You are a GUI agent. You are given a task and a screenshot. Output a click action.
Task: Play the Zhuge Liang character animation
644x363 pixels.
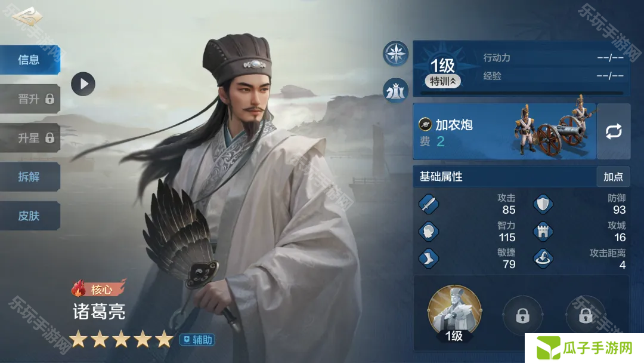coord(83,84)
